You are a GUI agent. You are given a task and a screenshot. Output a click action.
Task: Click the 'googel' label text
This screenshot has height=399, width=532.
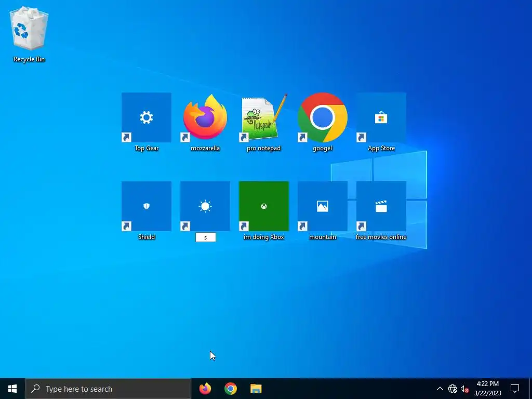pos(322,148)
